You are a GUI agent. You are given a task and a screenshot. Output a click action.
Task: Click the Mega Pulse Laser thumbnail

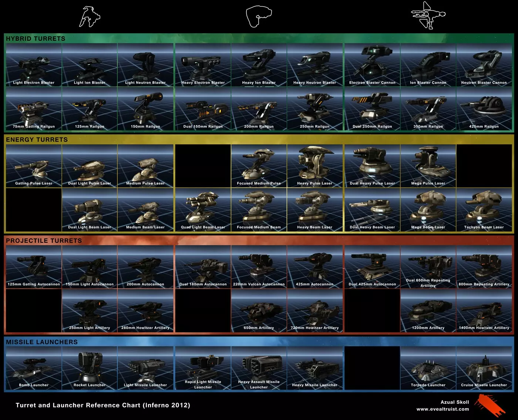point(428,166)
